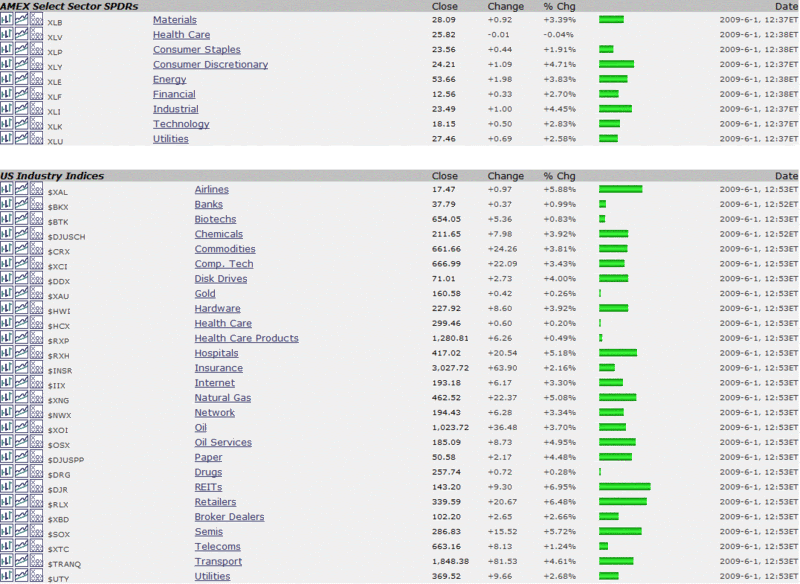Open the Technology sector link
This screenshot has height=584, width=800.
point(181,124)
